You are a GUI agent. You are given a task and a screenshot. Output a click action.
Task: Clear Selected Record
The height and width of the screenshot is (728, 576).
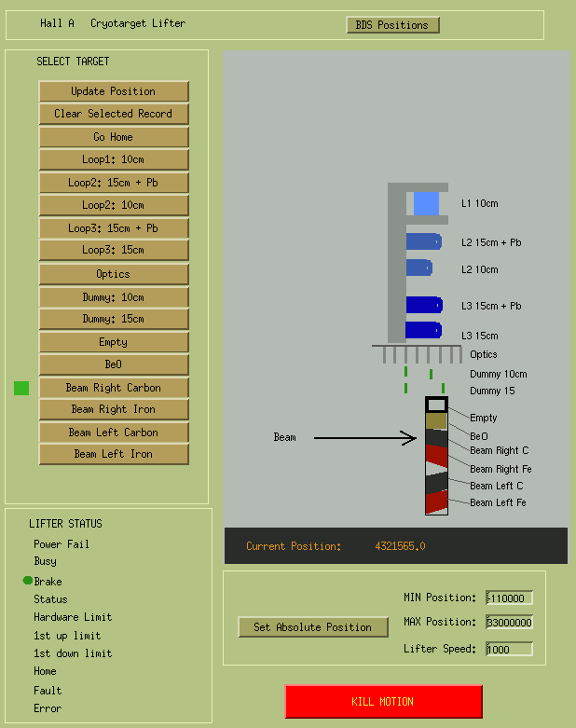[x=114, y=114]
